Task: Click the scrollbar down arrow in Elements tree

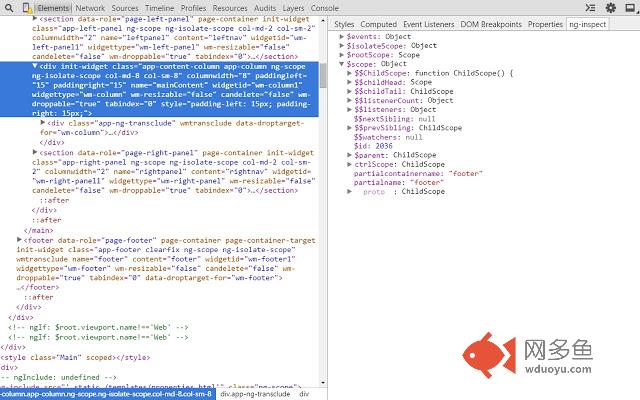Action: click(323, 382)
